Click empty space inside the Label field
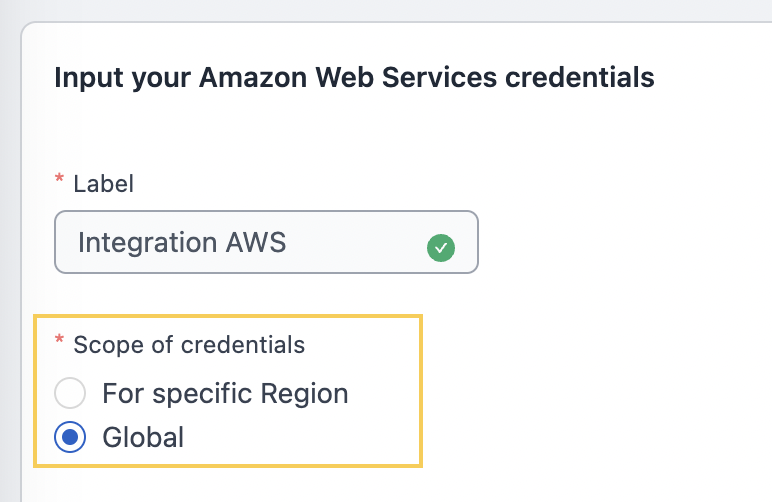 click(x=354, y=242)
